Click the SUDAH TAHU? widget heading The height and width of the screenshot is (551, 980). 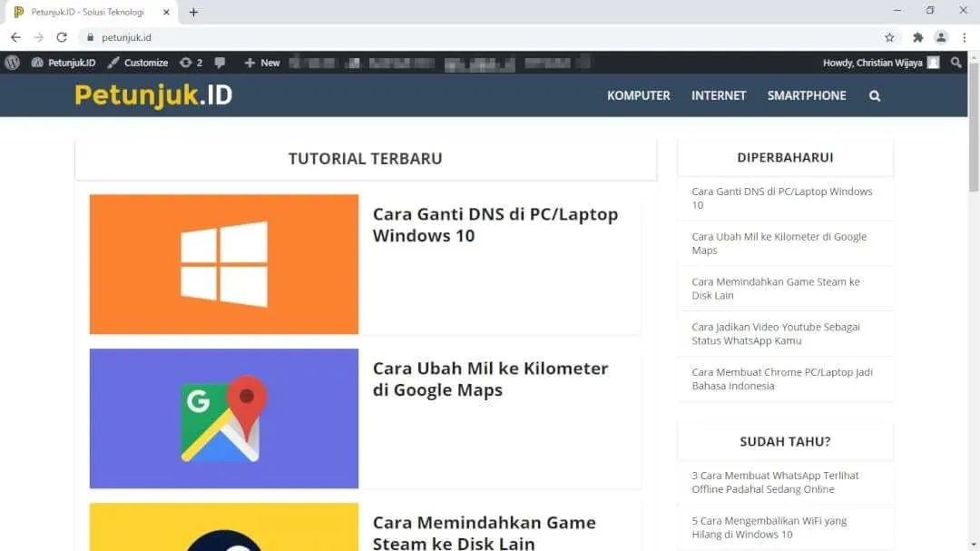(x=785, y=441)
